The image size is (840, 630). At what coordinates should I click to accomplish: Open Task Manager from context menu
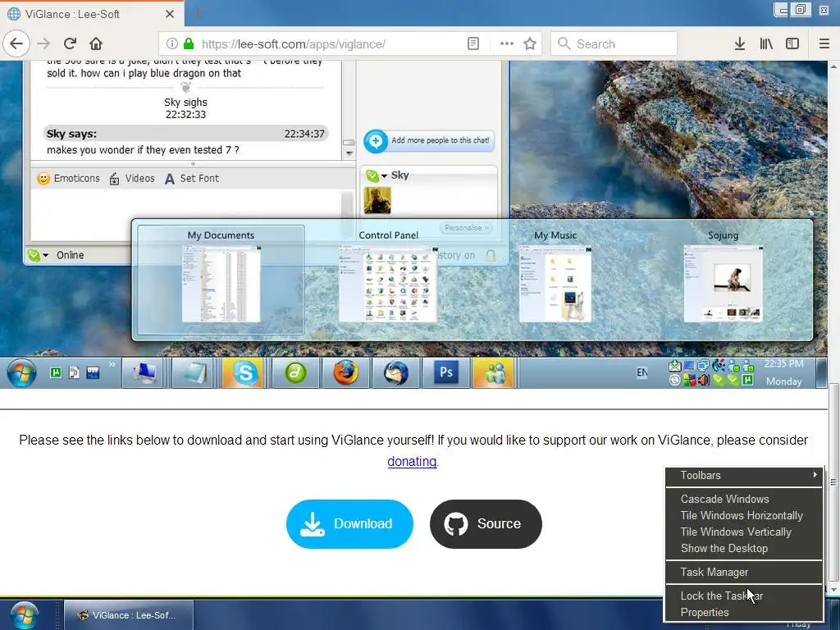pyautogui.click(x=743, y=572)
